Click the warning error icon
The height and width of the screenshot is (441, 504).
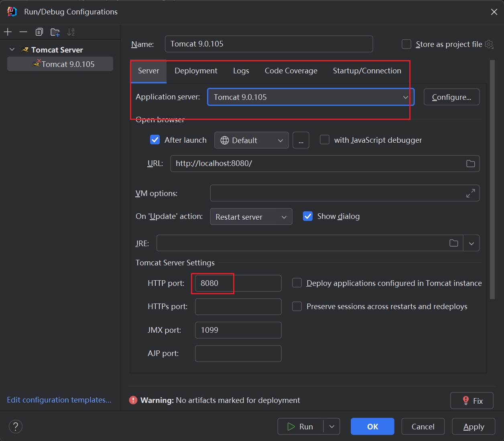[133, 400]
